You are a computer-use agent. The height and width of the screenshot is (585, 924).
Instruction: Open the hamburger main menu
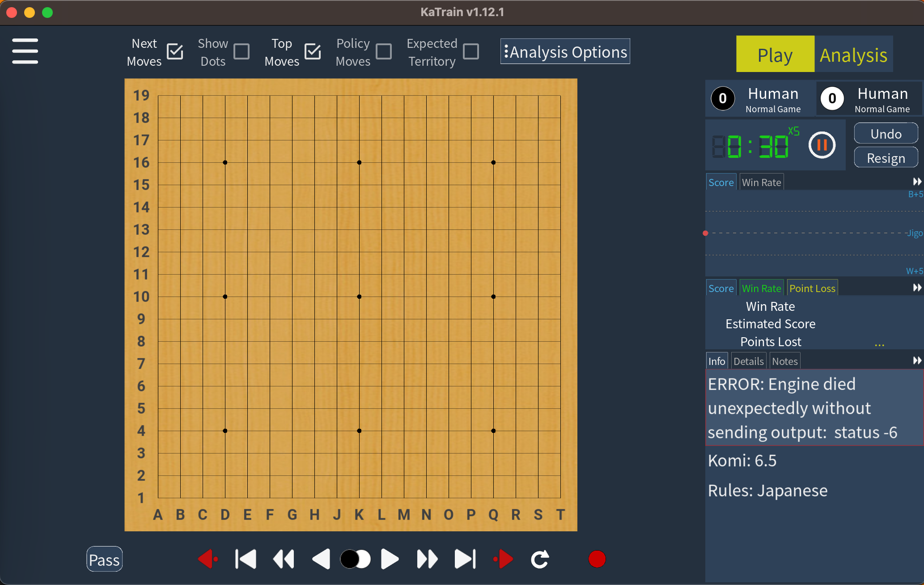25,51
